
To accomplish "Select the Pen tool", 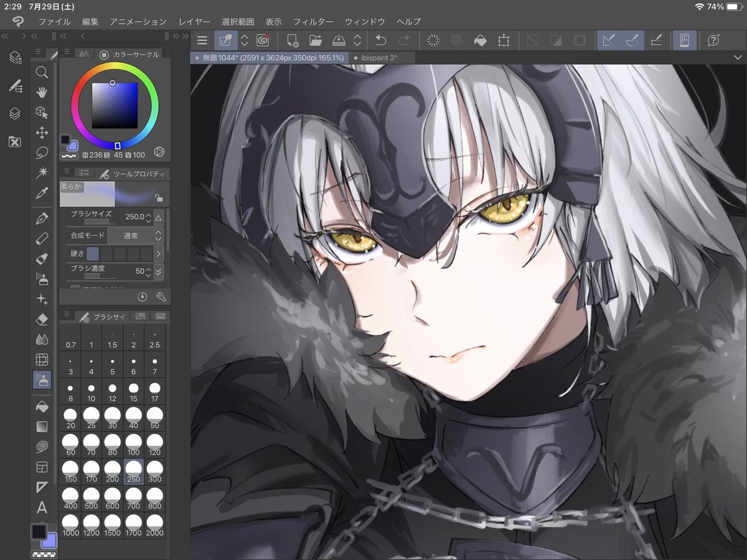I will 42,218.
